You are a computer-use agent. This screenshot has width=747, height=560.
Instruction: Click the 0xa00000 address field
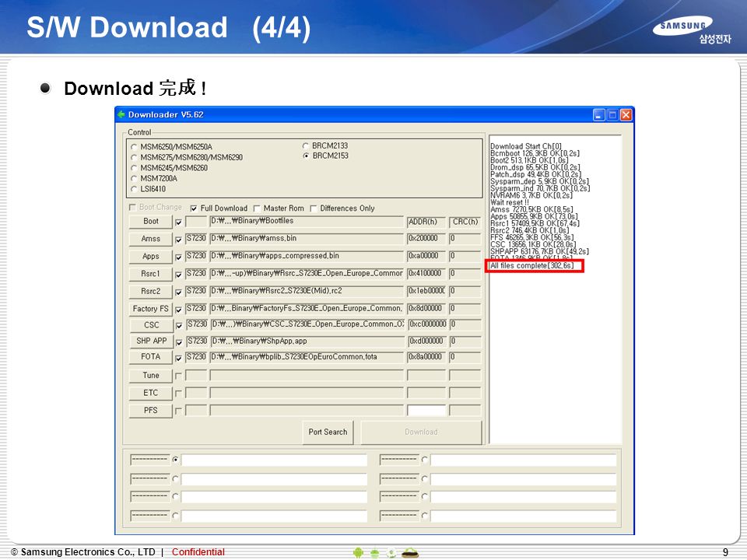(x=426, y=256)
